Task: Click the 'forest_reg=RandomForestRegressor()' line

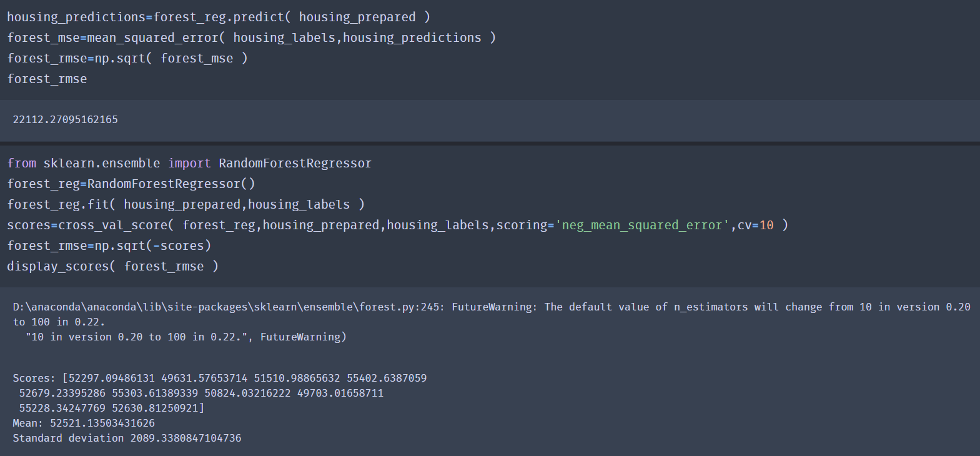Action: 131,184
